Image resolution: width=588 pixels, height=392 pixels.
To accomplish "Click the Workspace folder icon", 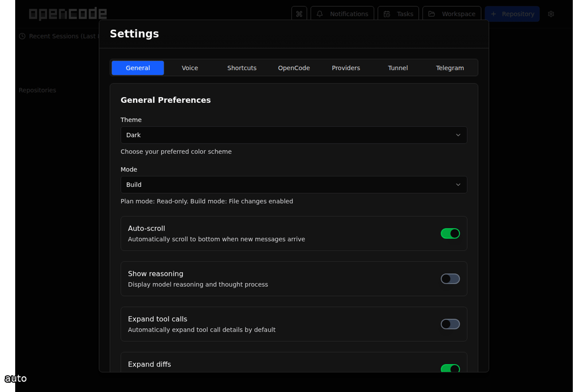I will (432, 14).
